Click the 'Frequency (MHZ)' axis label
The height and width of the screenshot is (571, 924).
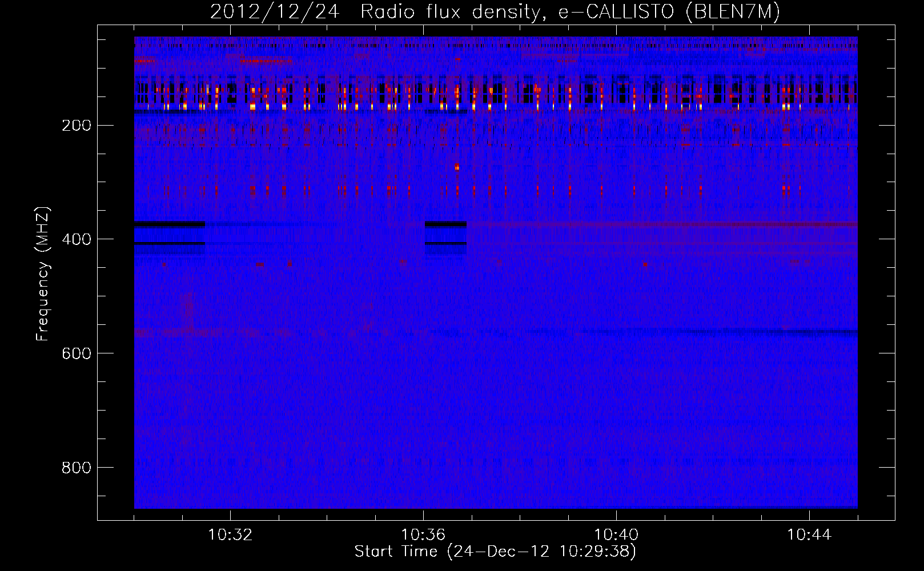point(43,274)
